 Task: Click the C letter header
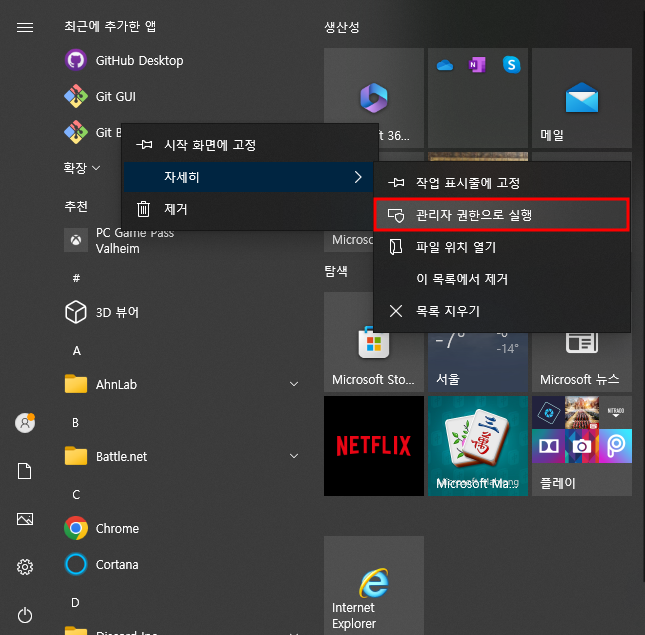click(x=76, y=495)
